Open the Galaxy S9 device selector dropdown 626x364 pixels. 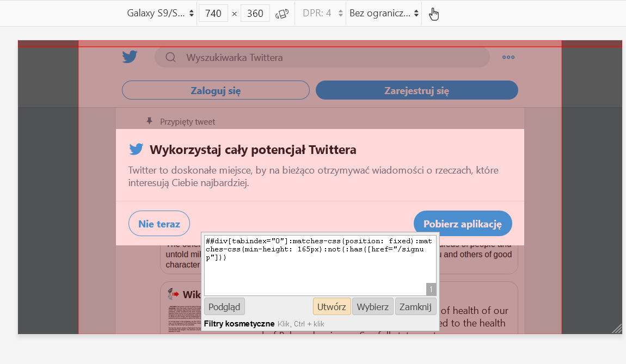tap(157, 13)
